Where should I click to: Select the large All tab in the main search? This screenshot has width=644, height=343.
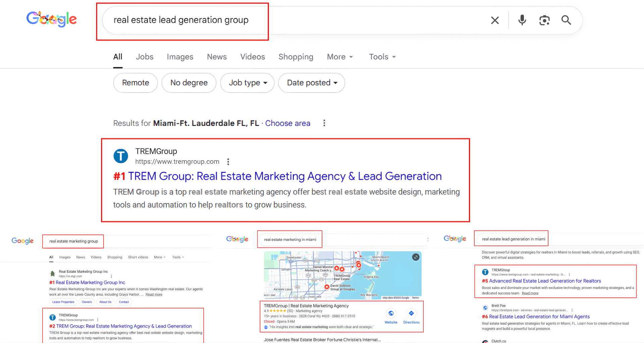point(118,57)
